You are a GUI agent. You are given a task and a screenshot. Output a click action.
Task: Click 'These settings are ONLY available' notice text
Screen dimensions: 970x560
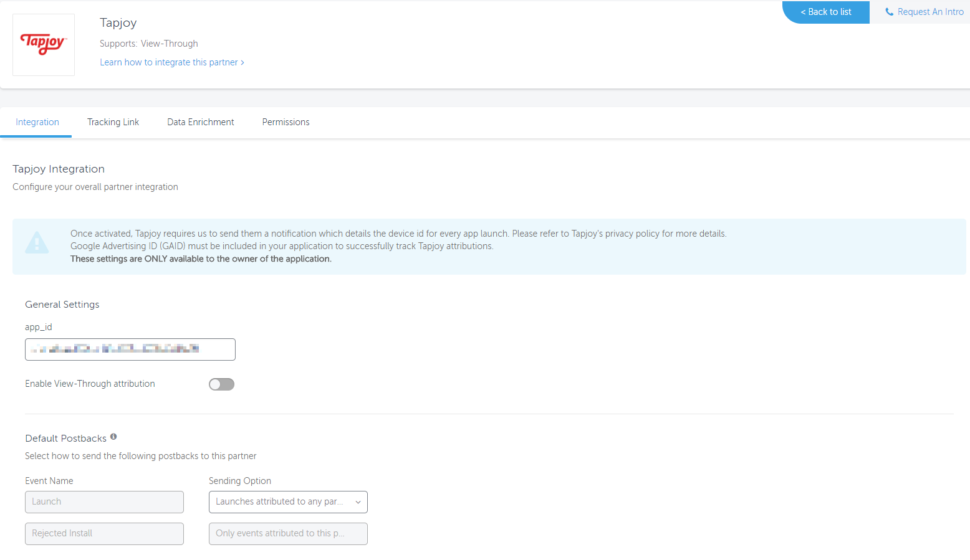tap(201, 259)
